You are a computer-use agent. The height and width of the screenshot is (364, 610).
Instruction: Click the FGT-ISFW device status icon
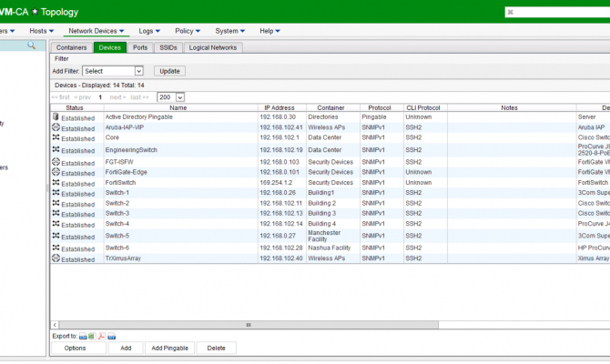pos(56,161)
